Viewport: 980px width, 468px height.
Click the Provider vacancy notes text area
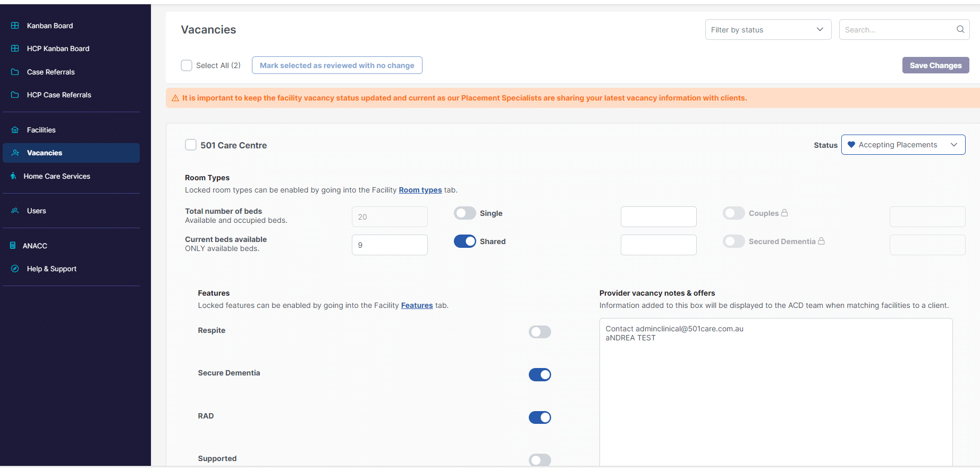click(x=776, y=392)
